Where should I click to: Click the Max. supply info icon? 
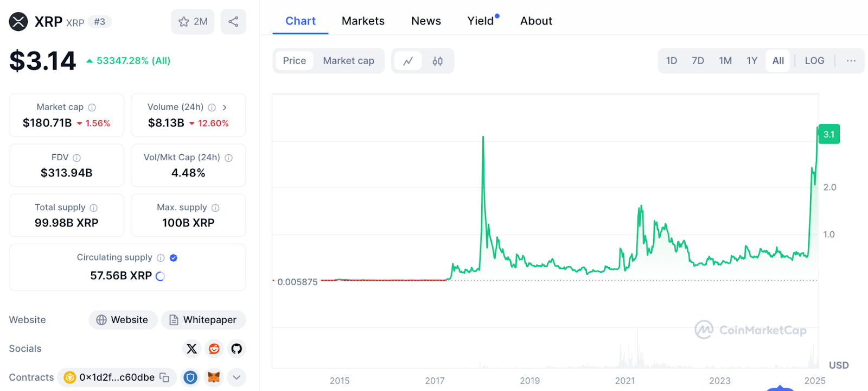click(215, 207)
